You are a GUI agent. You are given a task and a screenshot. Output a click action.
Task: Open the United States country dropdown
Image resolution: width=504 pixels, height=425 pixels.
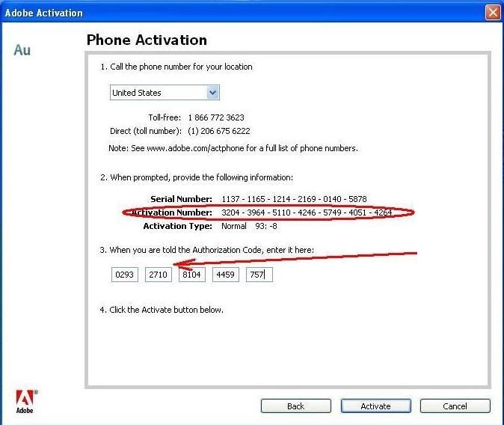pos(165,93)
